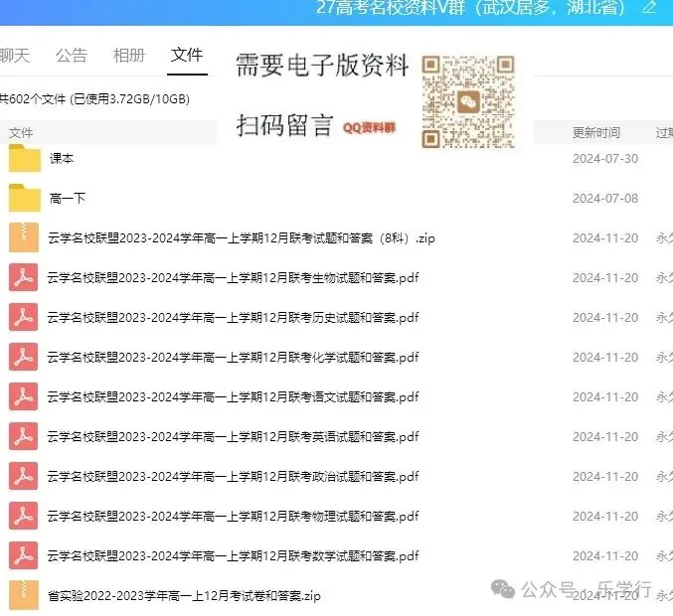This screenshot has height=616, width=673.
Task: Open 联考政治试题和答案.pdf file name
Action: (233, 476)
